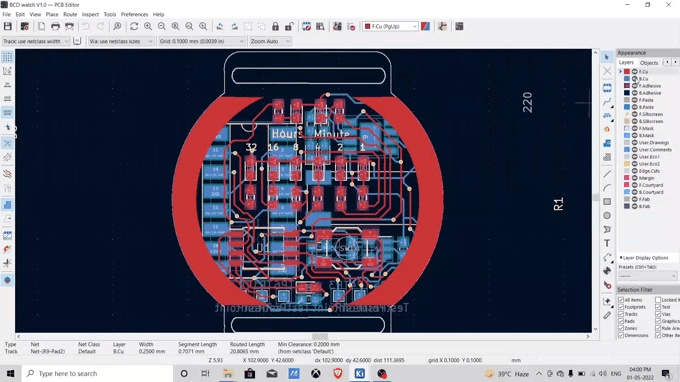
Task: Run the Design Rules Checker icon
Action: pos(351,26)
